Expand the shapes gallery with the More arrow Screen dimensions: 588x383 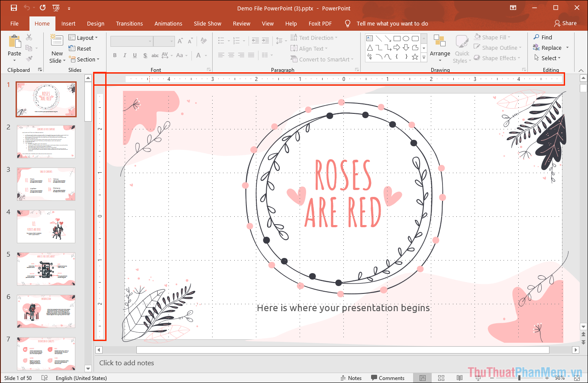pyautogui.click(x=424, y=57)
